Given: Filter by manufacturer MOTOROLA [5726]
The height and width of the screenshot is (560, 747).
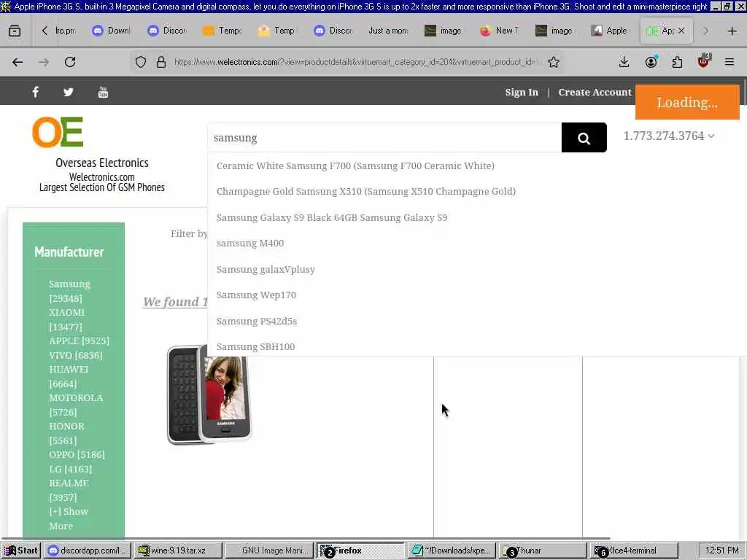Looking at the screenshot, I should pyautogui.click(x=76, y=405).
